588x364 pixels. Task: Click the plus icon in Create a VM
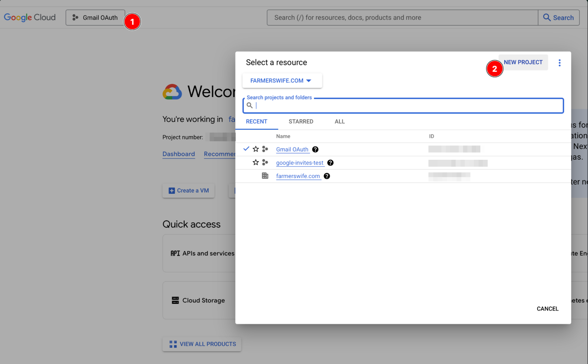(172, 191)
